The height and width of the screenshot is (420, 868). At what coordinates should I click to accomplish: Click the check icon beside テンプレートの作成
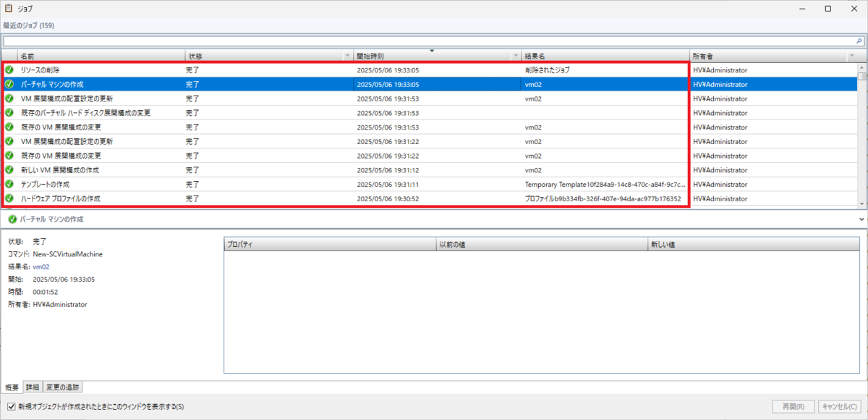coord(9,184)
